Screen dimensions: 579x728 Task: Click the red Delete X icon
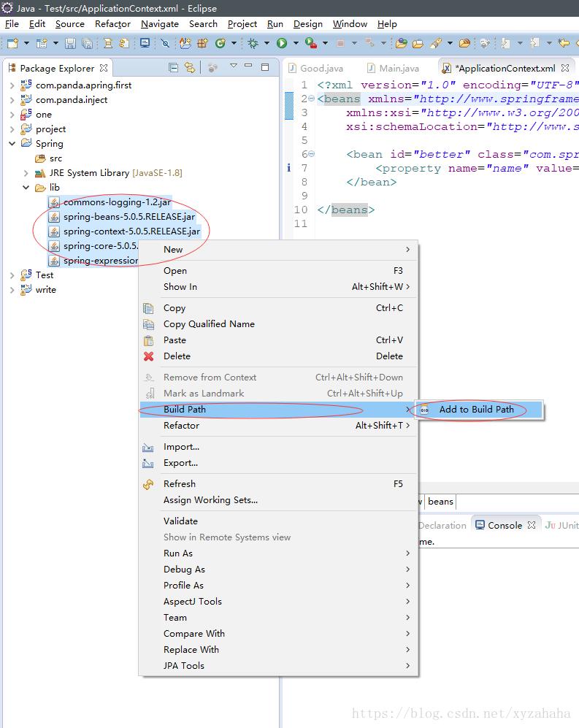coord(148,356)
